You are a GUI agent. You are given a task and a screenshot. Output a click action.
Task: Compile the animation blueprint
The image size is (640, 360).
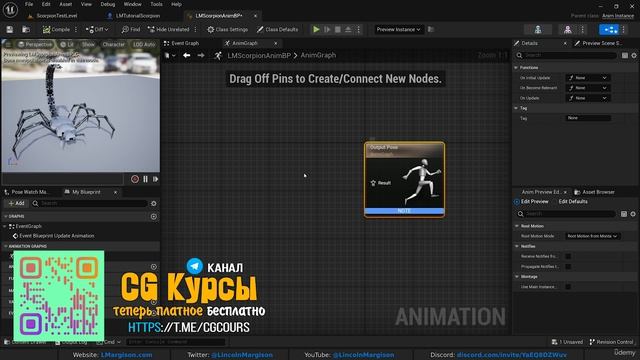(56, 29)
